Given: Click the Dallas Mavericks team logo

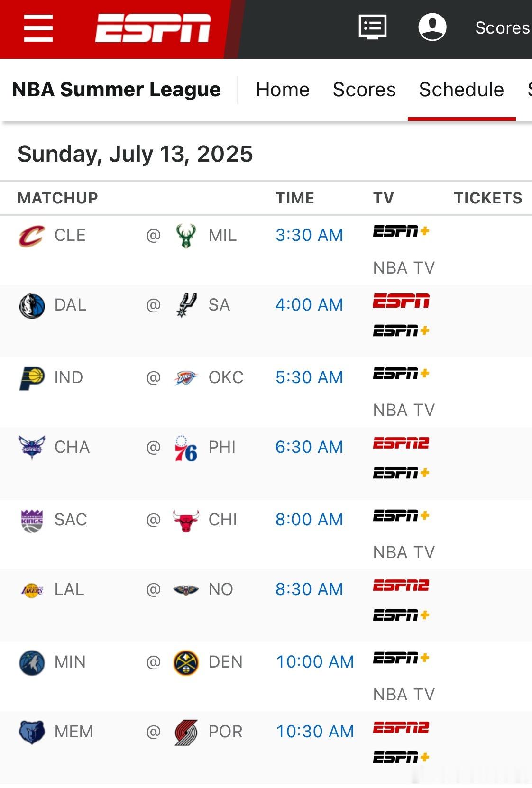Looking at the screenshot, I should [32, 305].
